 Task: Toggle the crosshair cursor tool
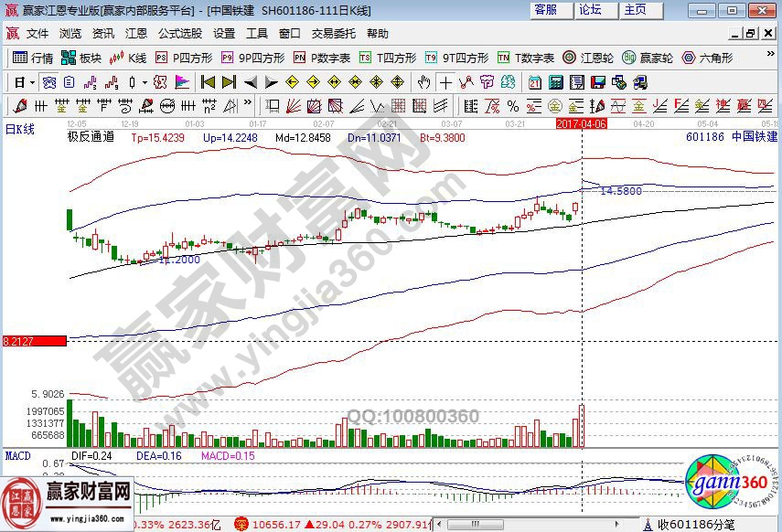(x=445, y=81)
